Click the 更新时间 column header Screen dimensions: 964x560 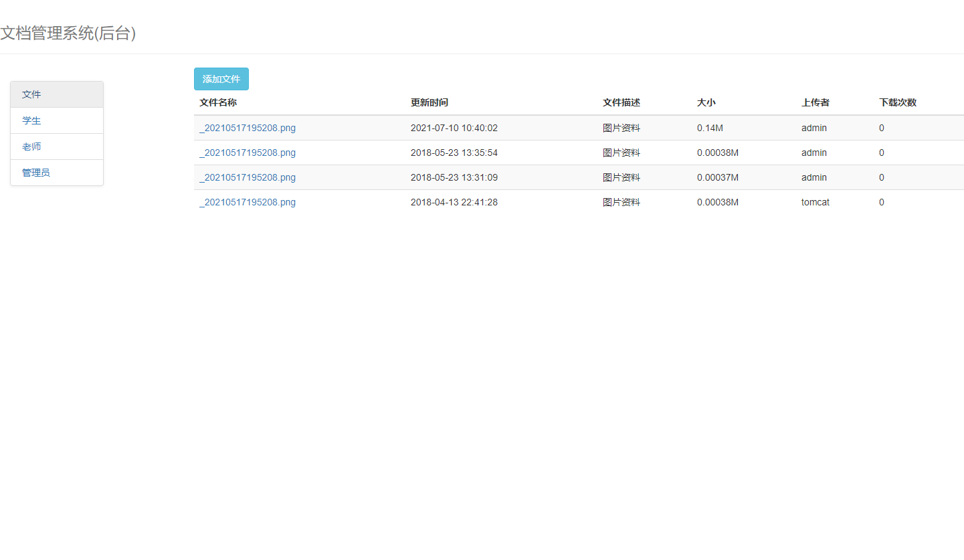coord(429,102)
